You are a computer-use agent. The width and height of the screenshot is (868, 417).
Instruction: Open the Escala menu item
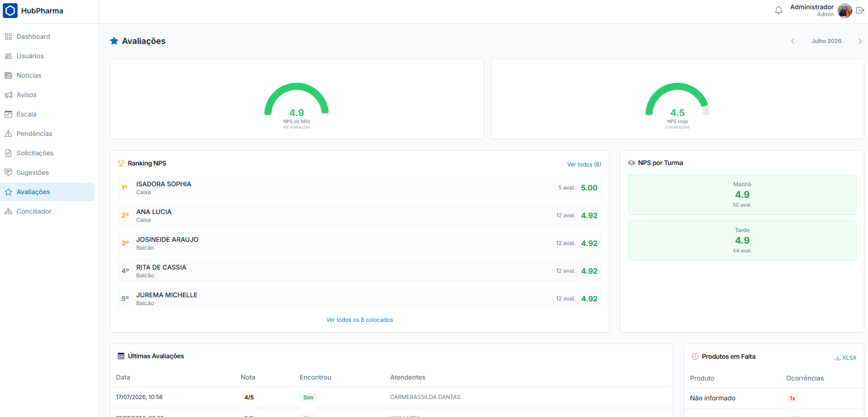tap(48, 114)
